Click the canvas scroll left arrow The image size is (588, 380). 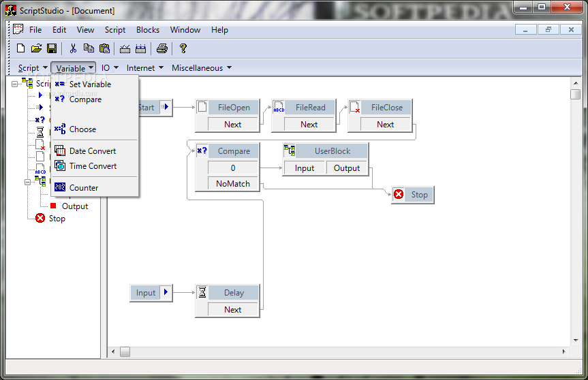coord(113,351)
